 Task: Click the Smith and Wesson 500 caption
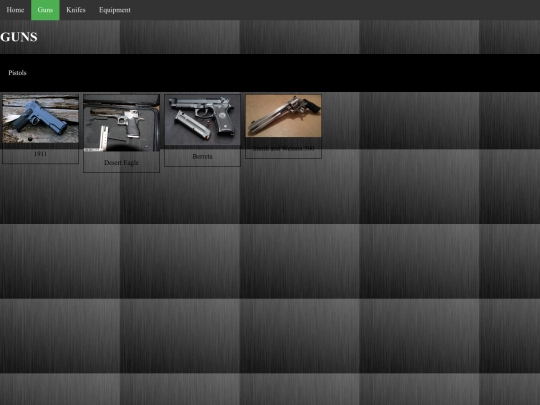(x=283, y=148)
